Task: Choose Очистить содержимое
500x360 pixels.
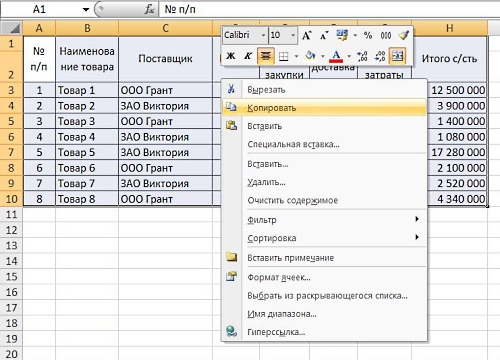Action: pos(324,200)
